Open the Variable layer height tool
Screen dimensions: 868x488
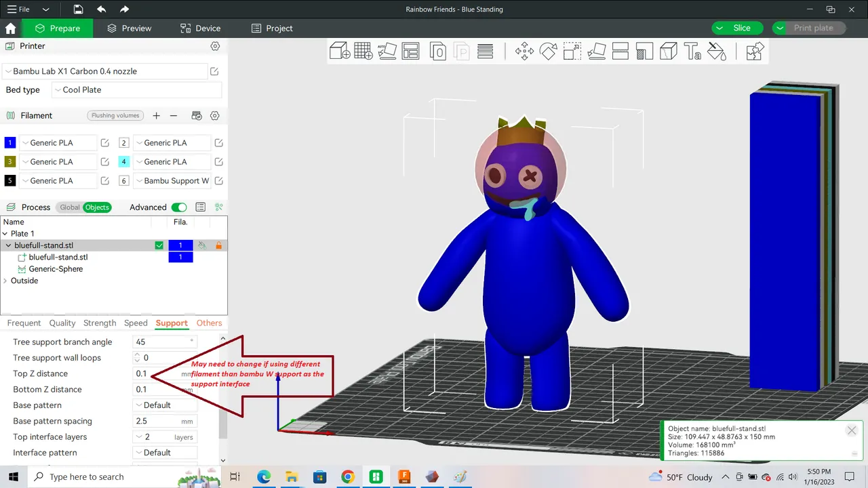[485, 51]
